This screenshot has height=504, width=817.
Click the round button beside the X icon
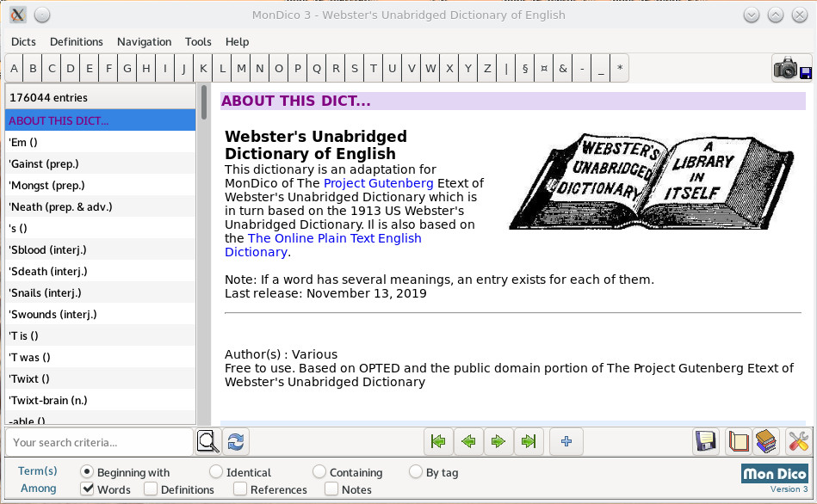click(x=42, y=15)
